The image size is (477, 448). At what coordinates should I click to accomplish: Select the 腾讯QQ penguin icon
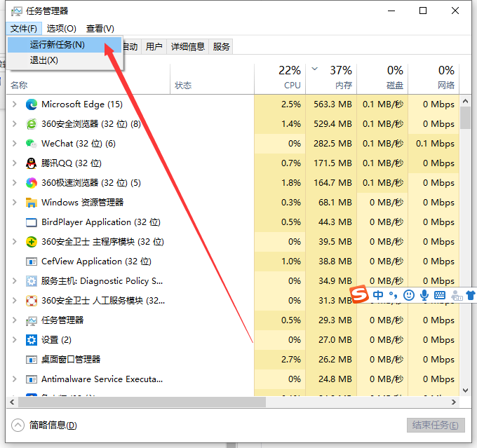click(x=31, y=163)
